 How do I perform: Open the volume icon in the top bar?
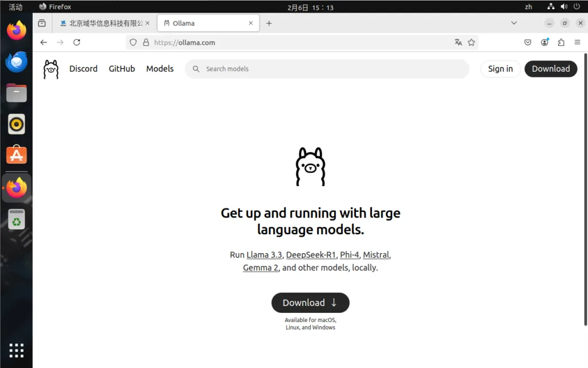[564, 7]
